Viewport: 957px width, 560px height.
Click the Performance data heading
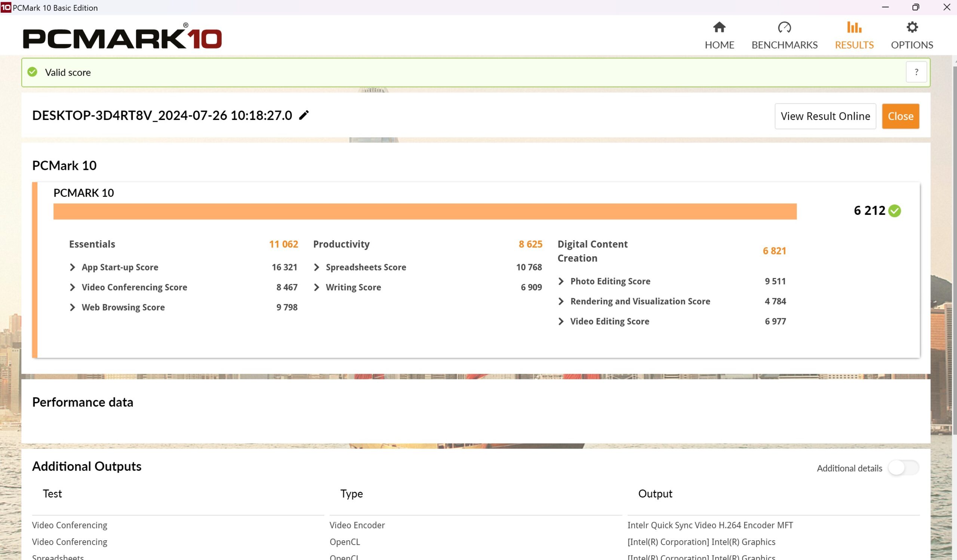click(83, 402)
